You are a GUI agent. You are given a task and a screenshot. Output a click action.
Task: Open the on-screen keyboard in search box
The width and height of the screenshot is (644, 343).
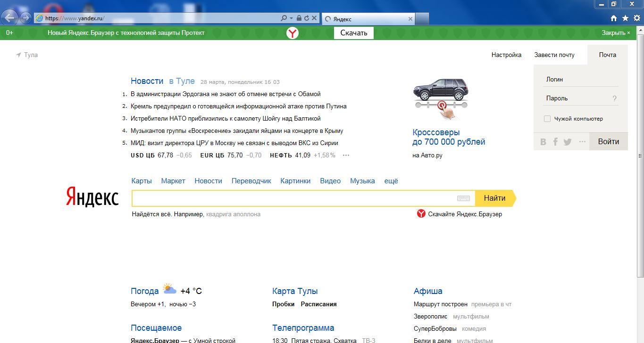pyautogui.click(x=463, y=198)
